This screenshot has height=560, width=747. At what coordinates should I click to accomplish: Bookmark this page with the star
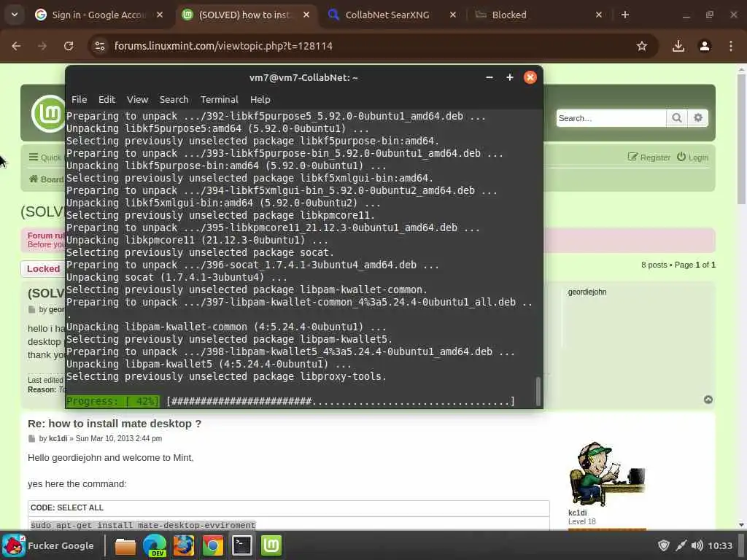[642, 46]
